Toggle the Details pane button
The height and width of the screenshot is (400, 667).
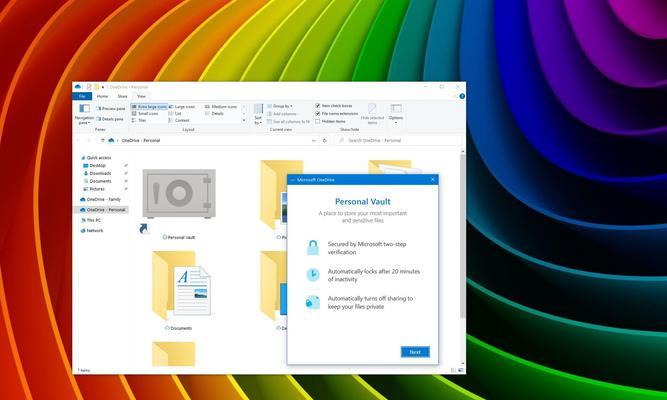click(x=110, y=119)
